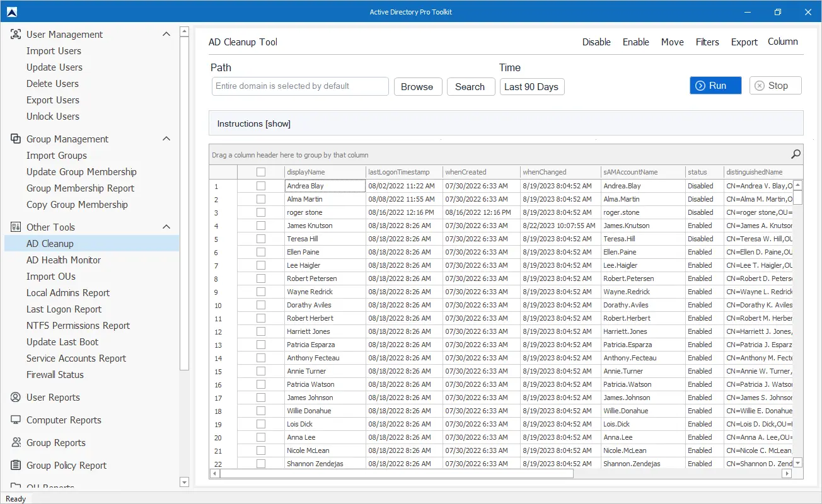Check the box for Andrea Blay
Image resolution: width=822 pixels, height=504 pixels.
pyautogui.click(x=261, y=186)
